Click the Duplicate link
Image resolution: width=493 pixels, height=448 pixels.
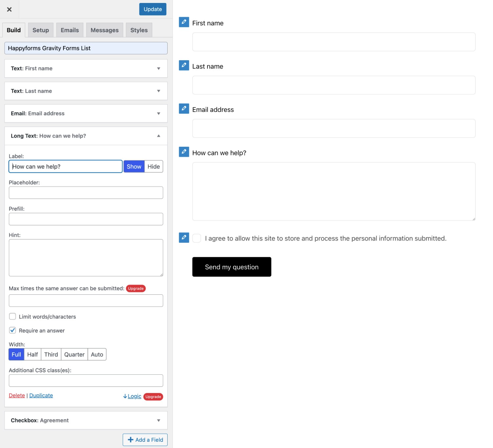(41, 395)
